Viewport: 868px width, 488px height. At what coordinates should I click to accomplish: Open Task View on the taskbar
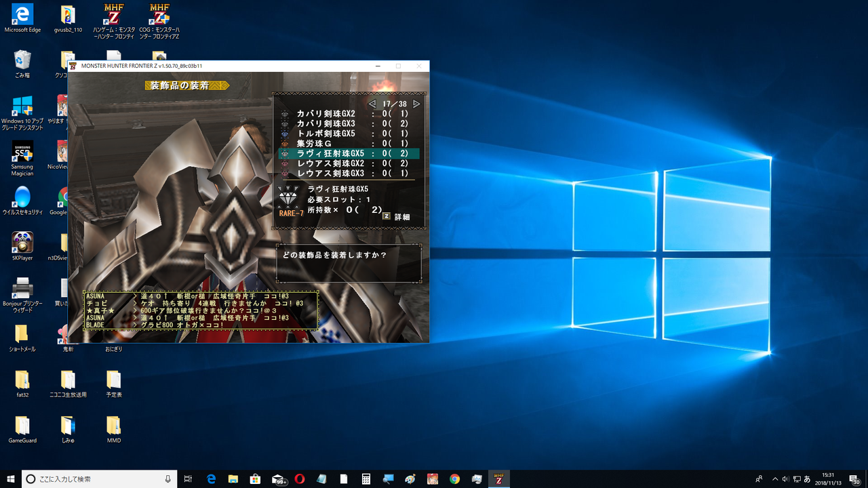[x=189, y=479]
